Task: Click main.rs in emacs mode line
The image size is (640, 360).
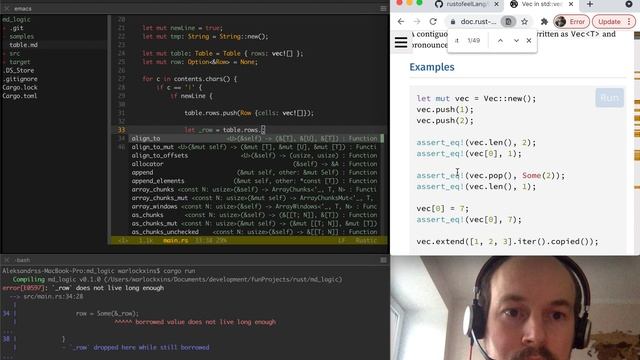Action: [x=176, y=240]
